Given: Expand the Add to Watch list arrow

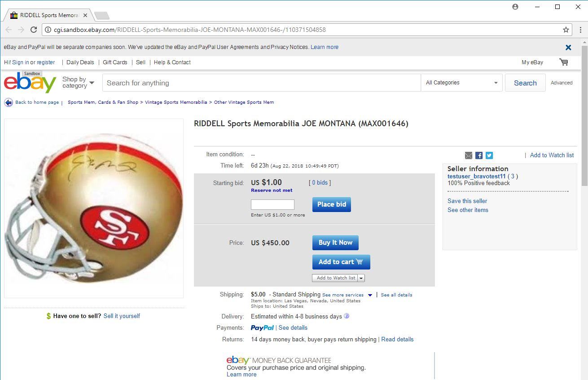Looking at the screenshot, I should 361,278.
